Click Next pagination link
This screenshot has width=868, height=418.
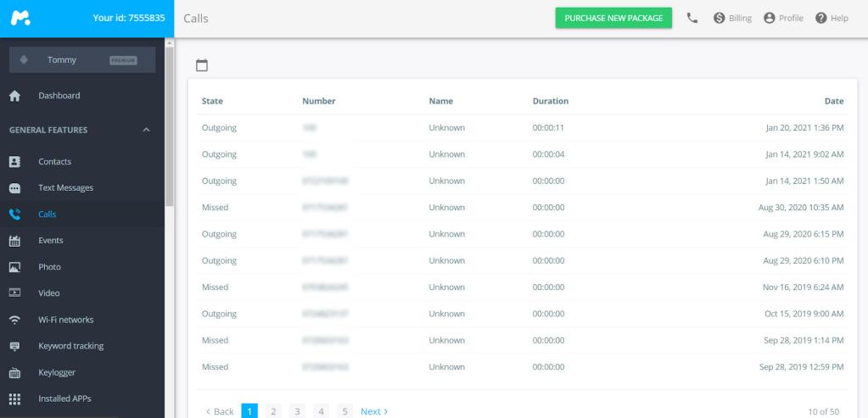(374, 411)
